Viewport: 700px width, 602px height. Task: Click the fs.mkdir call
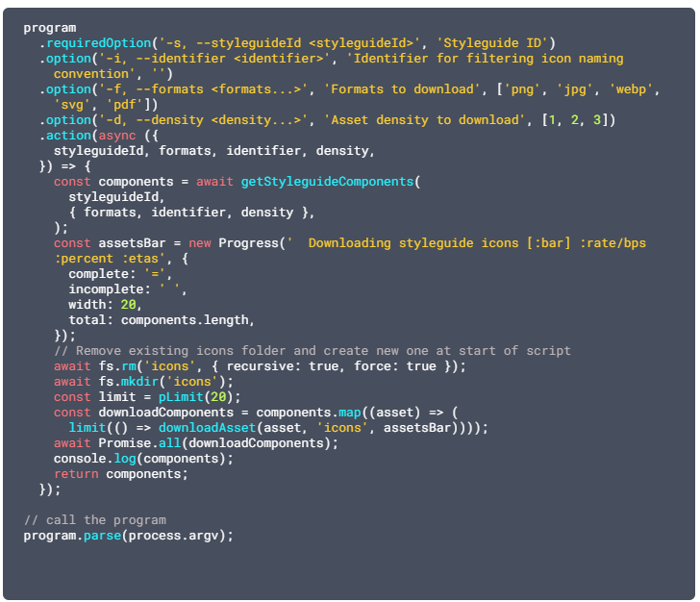pyautogui.click(x=129, y=382)
